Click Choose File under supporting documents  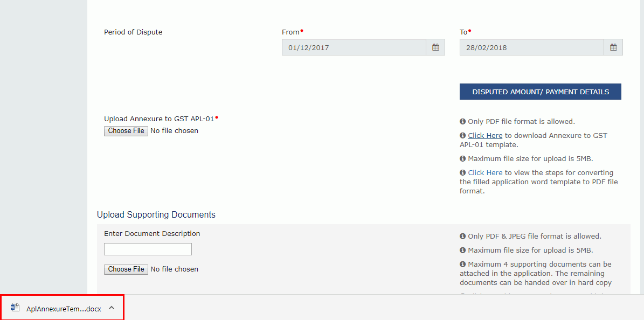[x=126, y=269]
